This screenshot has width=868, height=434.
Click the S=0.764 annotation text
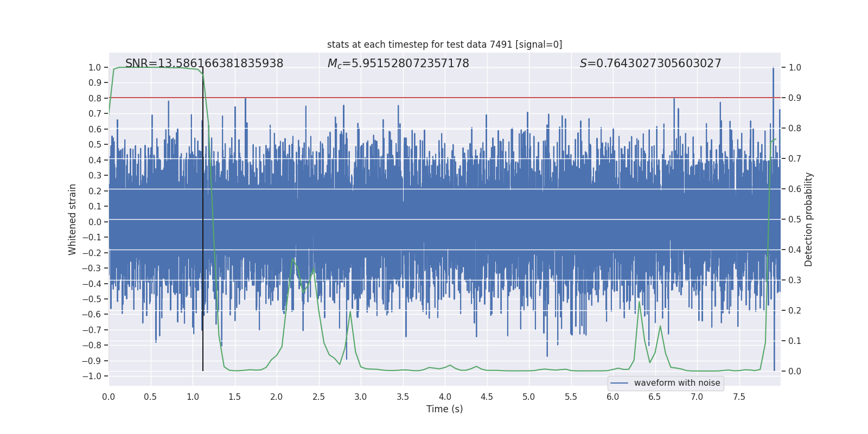coord(650,63)
